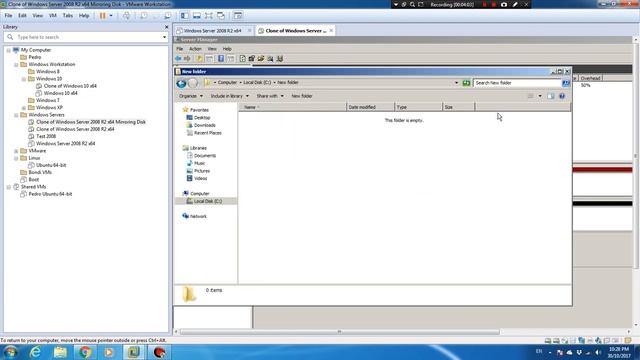Open the VM menu

click(x=53, y=16)
